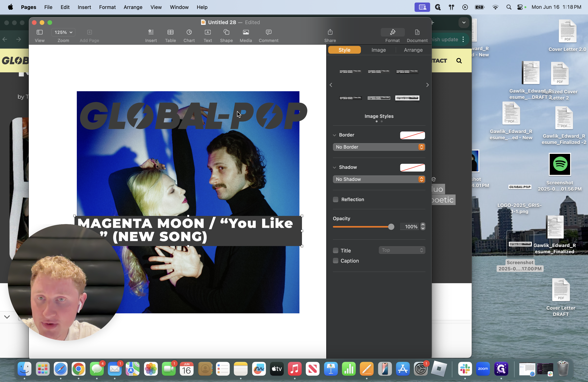
Task: Show previous Image Styles page arrow
Action: [331, 85]
